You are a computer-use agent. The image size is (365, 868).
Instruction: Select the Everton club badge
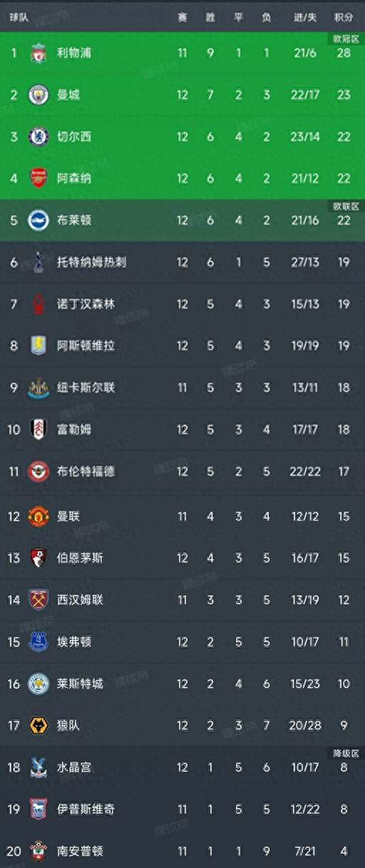coord(38,642)
